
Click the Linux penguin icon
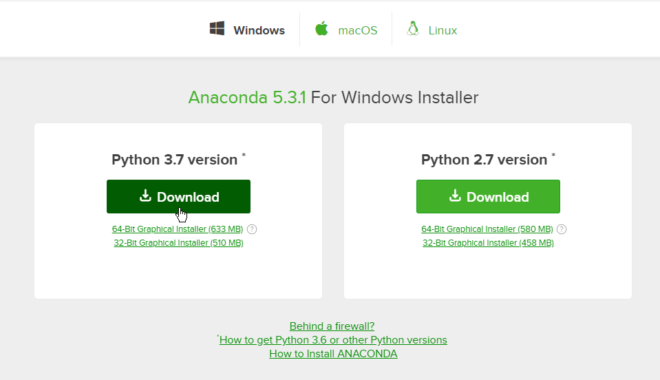pyautogui.click(x=413, y=29)
